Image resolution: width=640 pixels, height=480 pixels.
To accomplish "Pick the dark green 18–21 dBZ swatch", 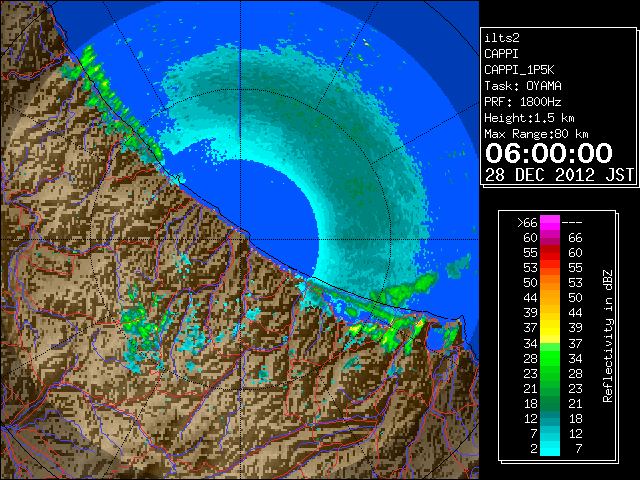I will click(550, 403).
